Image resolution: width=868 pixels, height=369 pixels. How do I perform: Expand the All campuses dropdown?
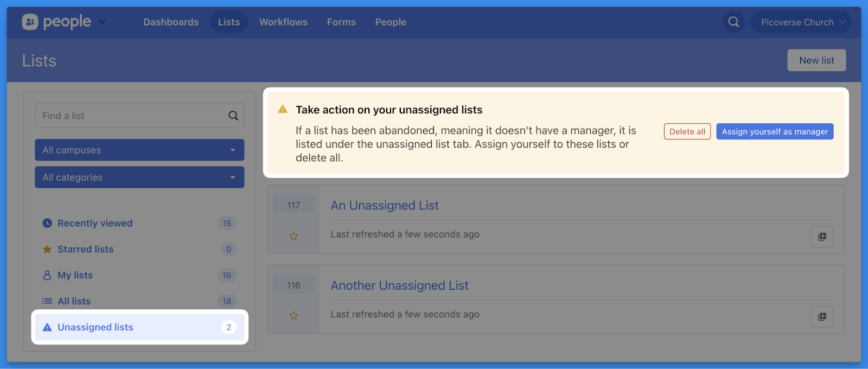point(139,150)
